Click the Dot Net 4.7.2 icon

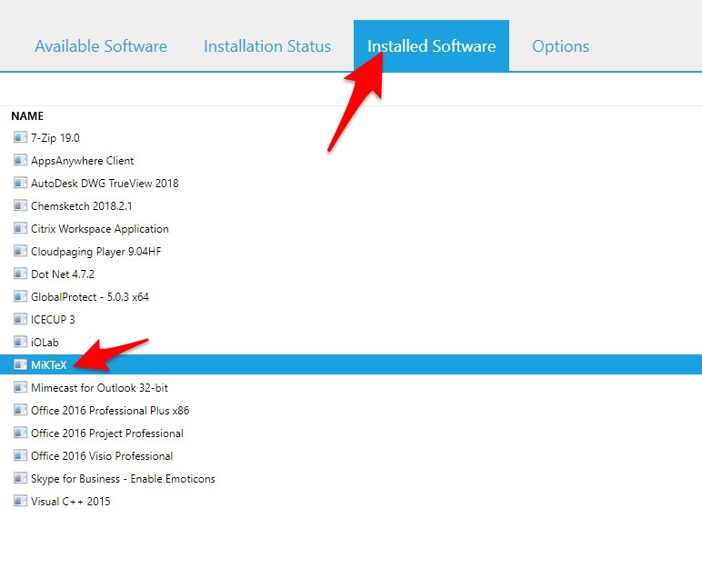20,274
